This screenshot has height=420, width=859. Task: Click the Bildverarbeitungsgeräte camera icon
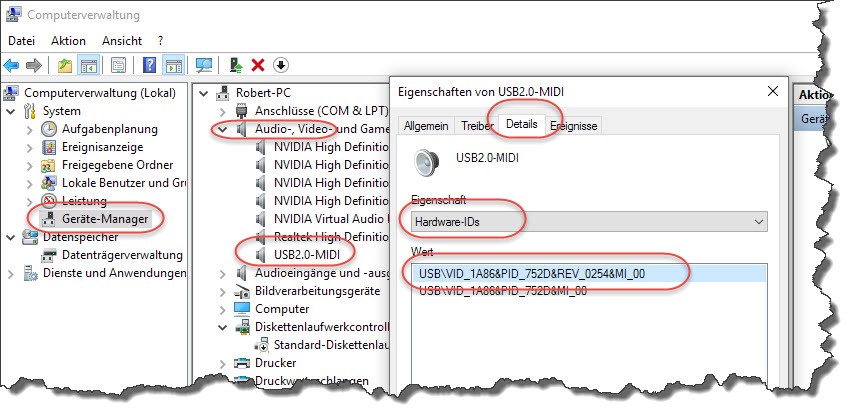[x=242, y=291]
